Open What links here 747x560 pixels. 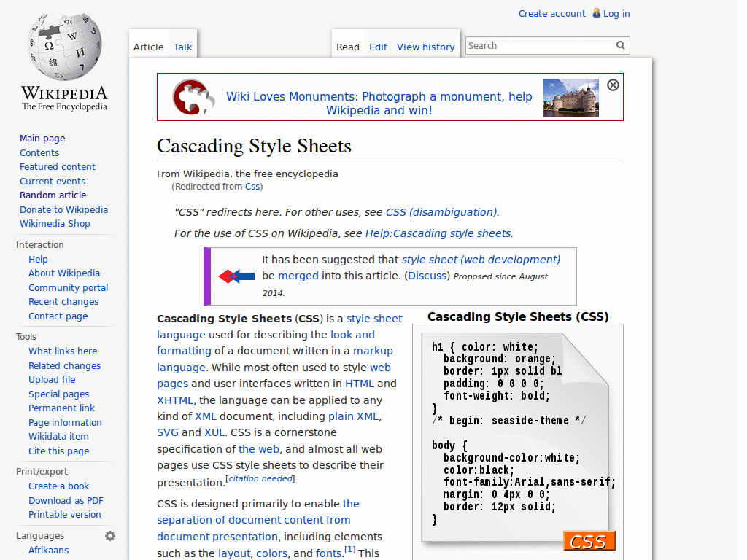point(63,351)
